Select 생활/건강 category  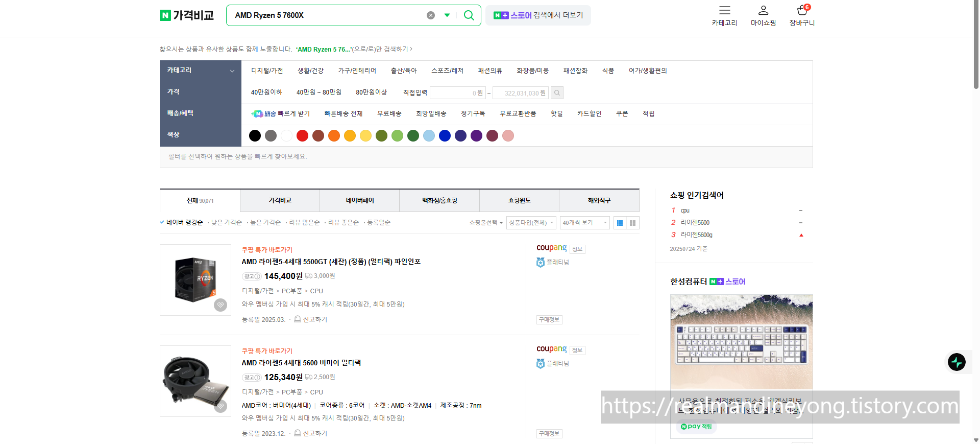[310, 71]
